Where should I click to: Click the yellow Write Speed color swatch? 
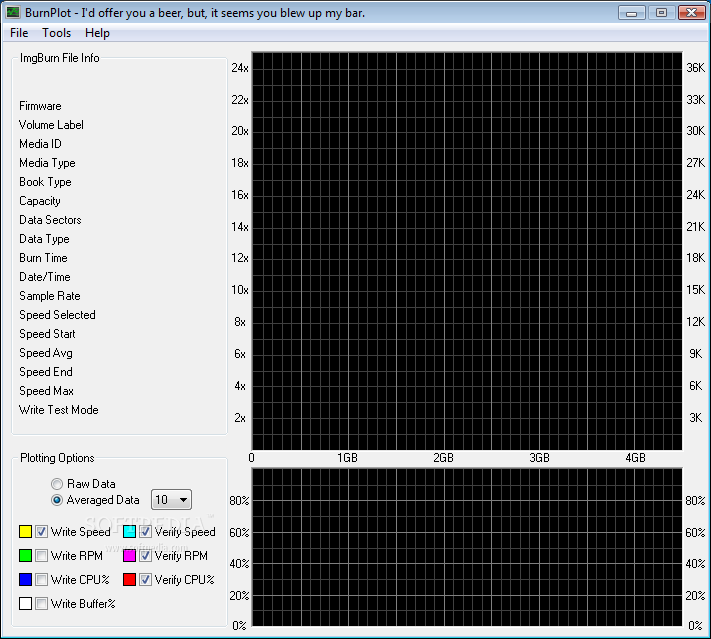pyautogui.click(x=25, y=532)
